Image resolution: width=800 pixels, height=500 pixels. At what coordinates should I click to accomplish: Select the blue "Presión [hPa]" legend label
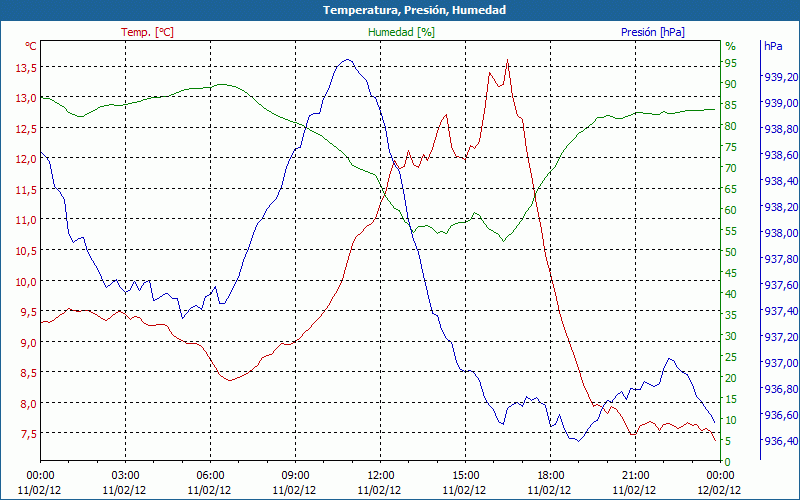coord(653,32)
